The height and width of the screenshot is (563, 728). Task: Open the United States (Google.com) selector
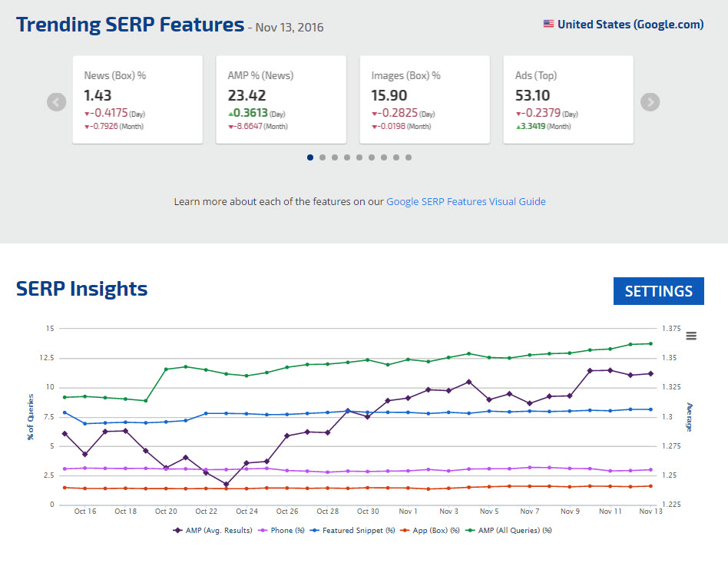click(630, 24)
